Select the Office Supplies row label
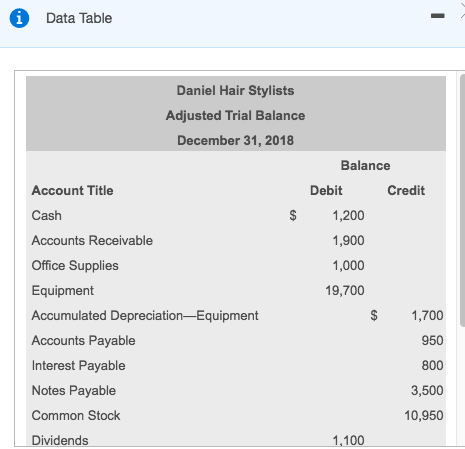This screenshot has height=449, width=465. click(75, 266)
